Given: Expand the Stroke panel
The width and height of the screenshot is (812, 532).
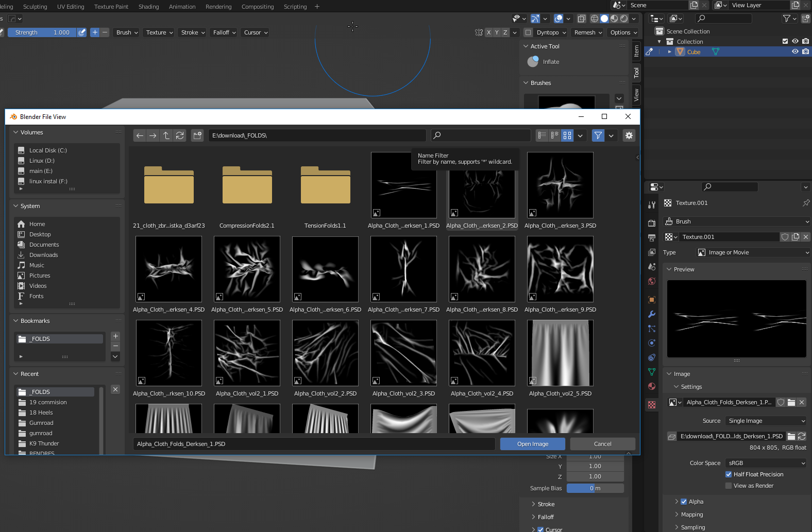Looking at the screenshot, I should point(546,504).
